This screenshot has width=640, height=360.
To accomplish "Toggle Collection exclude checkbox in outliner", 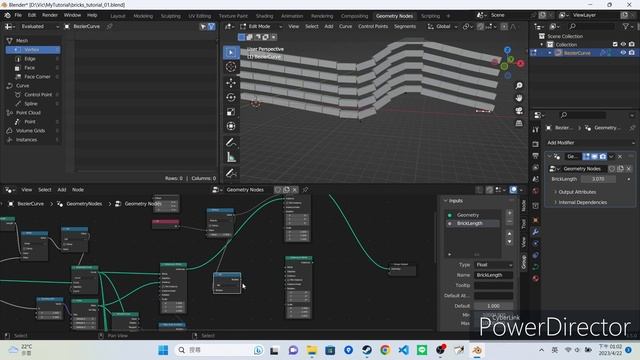I will point(615,44).
